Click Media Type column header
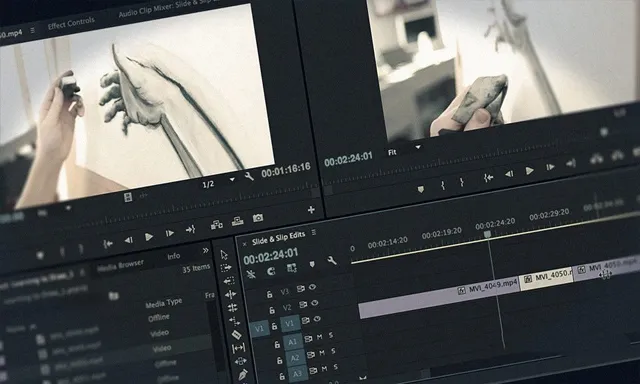The height and width of the screenshot is (384, 640). pyautogui.click(x=163, y=303)
